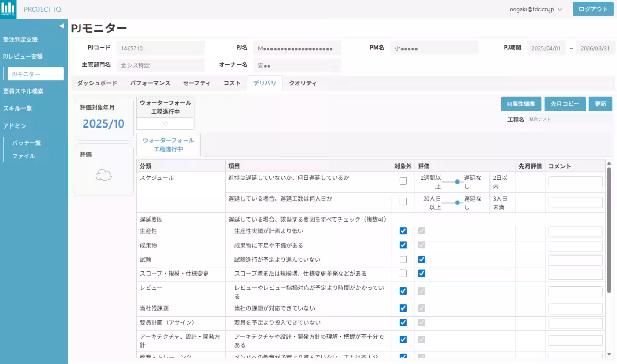
Task: Enable 対象外 for the 試験 row
Action: point(404,259)
